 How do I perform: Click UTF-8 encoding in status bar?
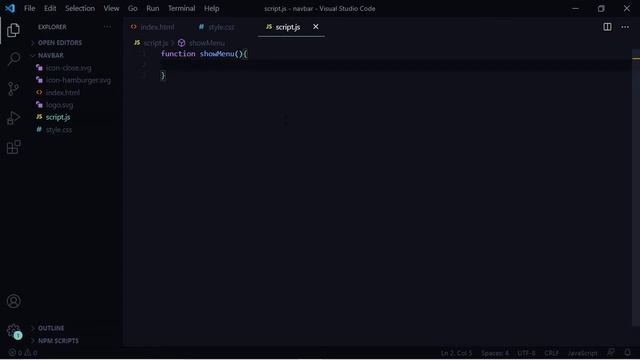point(526,353)
